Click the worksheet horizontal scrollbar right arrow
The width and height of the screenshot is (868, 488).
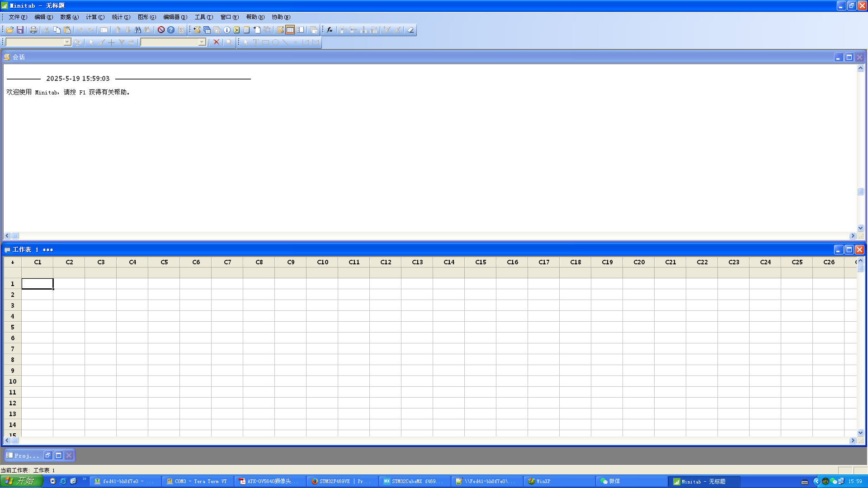853,441
